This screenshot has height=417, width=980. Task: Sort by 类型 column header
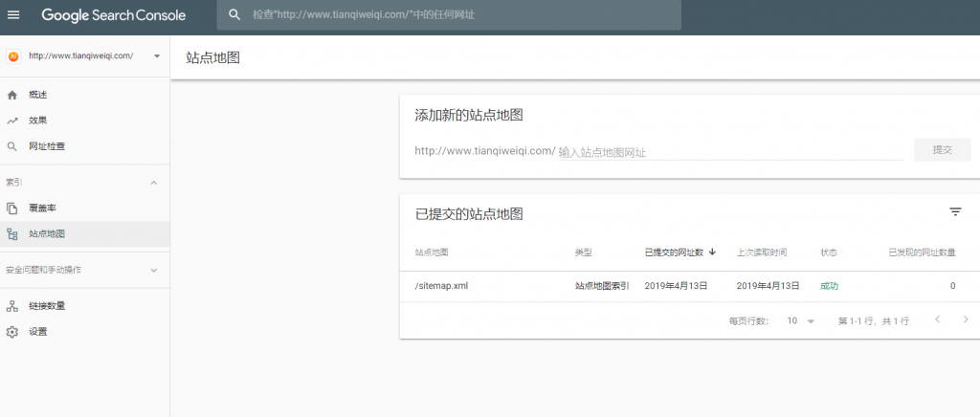pos(583,252)
